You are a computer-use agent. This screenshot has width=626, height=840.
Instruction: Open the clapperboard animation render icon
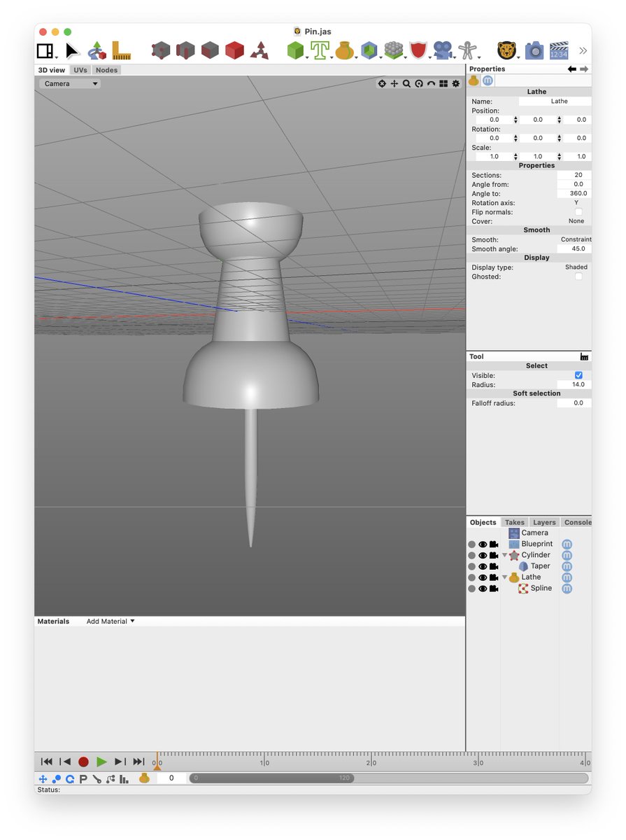tap(559, 50)
